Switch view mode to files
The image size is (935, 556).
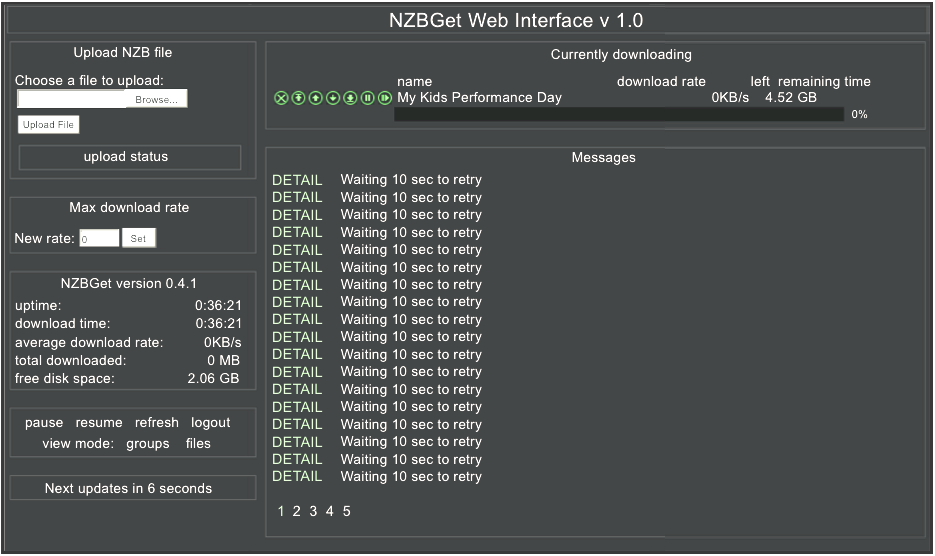click(x=198, y=443)
